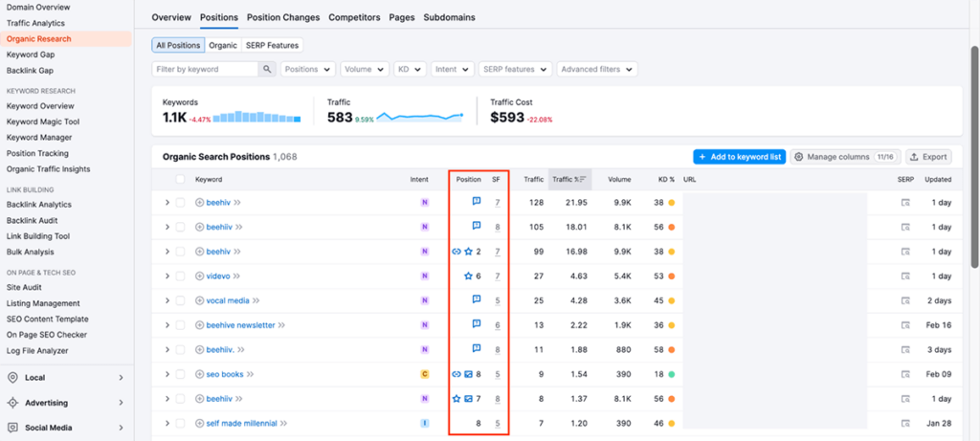
Task: Switch to the Pages tab
Action: (402, 17)
